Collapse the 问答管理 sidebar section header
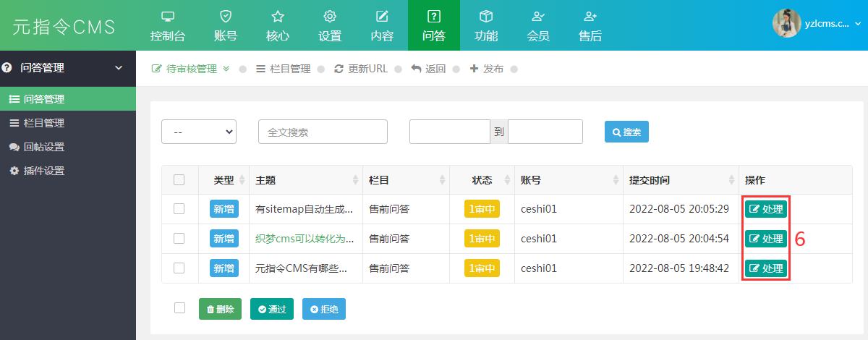Screen dimensions: 868x340 coord(68,68)
